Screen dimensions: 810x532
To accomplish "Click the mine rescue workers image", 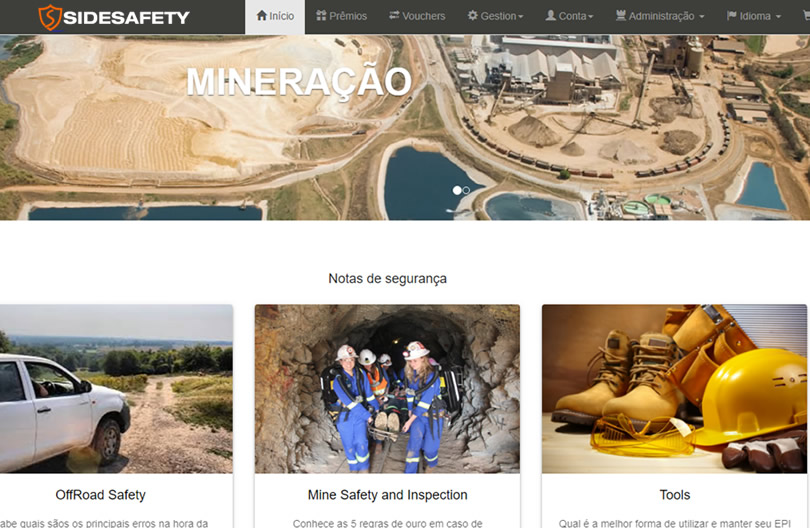I will (387, 389).
